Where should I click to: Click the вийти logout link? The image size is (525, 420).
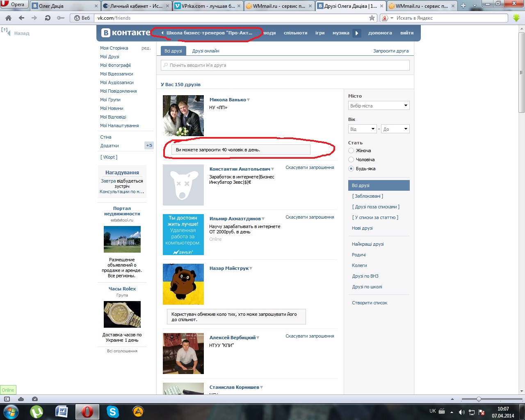coord(407,33)
